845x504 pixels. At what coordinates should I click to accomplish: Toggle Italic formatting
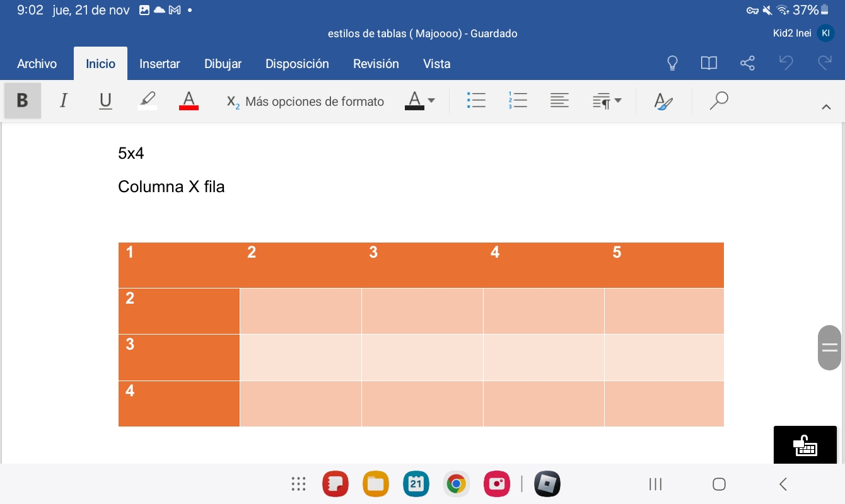coord(63,101)
